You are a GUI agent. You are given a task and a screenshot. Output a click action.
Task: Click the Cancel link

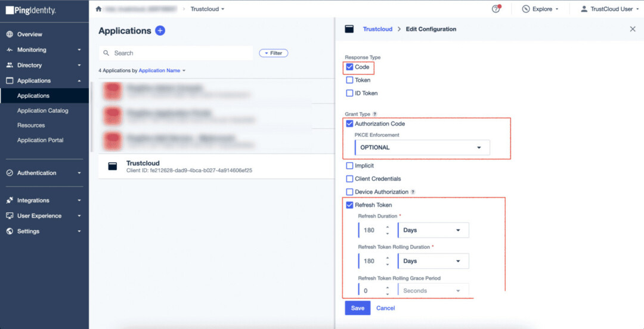[x=386, y=308]
